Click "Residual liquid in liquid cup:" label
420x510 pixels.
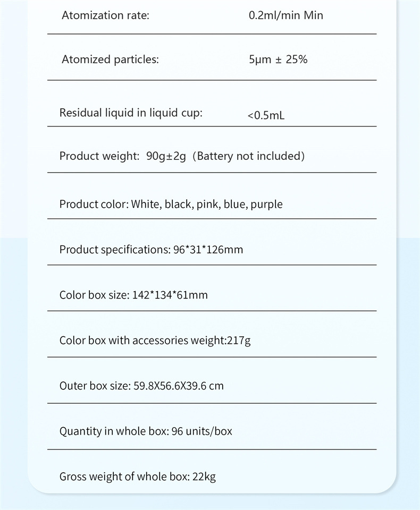(131, 113)
